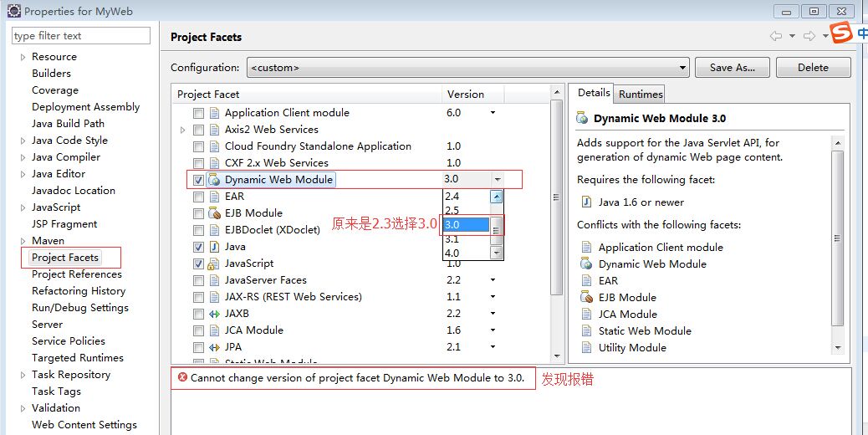Open Dynamic Web Module version dropdown arrow
The height and width of the screenshot is (435, 868).
(497, 179)
